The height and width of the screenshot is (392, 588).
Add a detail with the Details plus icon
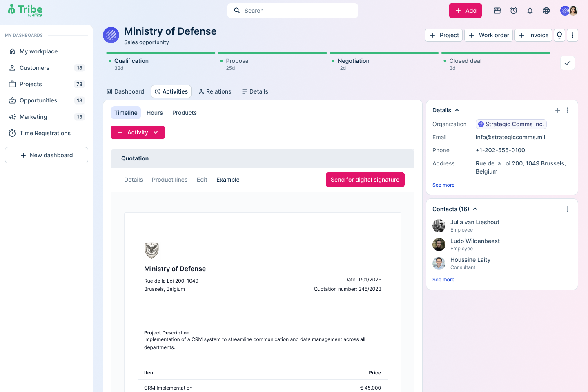point(558,110)
